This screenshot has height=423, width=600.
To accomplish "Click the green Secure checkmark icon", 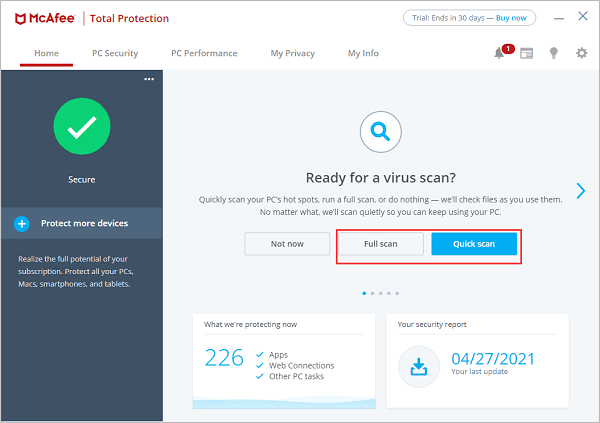I will click(81, 126).
